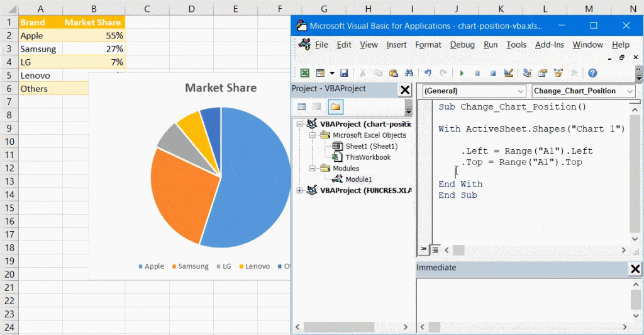644x335 pixels.
Task: Toggle Folders view in the Project pane
Action: 336,107
